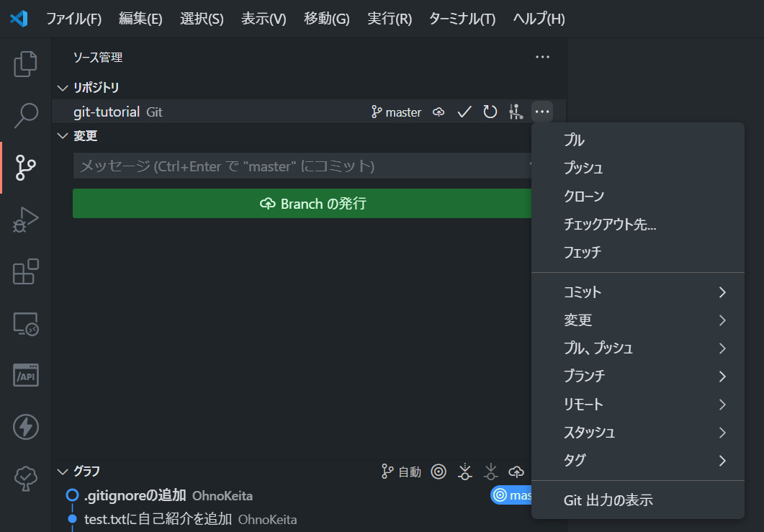Open the ヘルプ(H) menu

tap(539, 19)
